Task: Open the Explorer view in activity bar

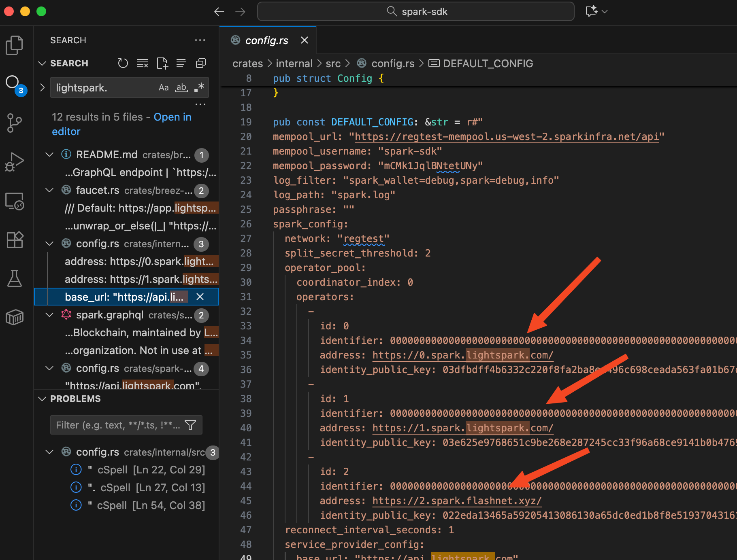Action: tap(15, 45)
